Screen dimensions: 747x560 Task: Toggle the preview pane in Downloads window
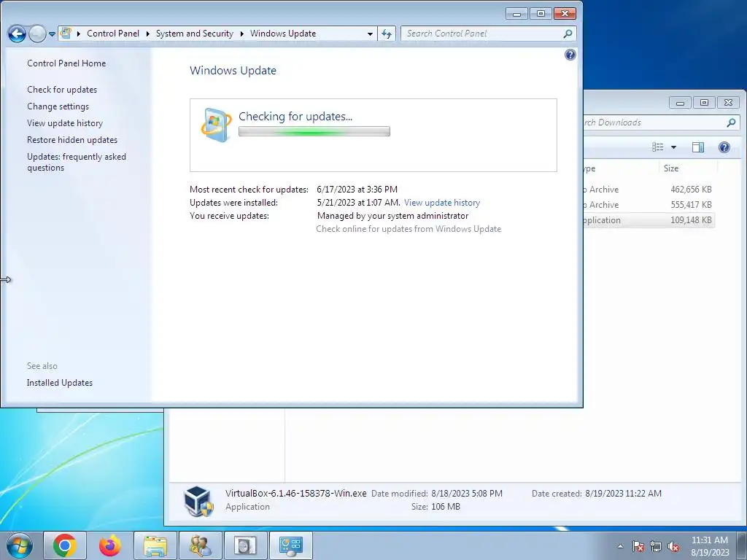click(698, 147)
